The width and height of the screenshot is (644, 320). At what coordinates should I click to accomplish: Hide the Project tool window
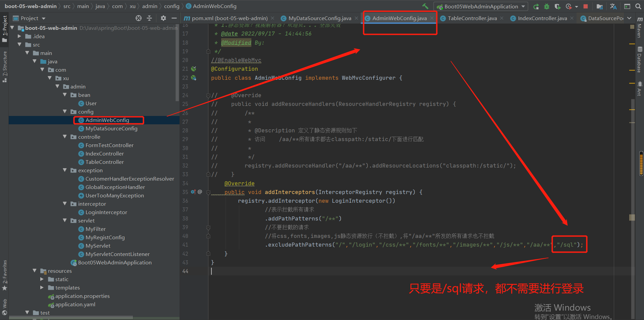click(x=174, y=18)
